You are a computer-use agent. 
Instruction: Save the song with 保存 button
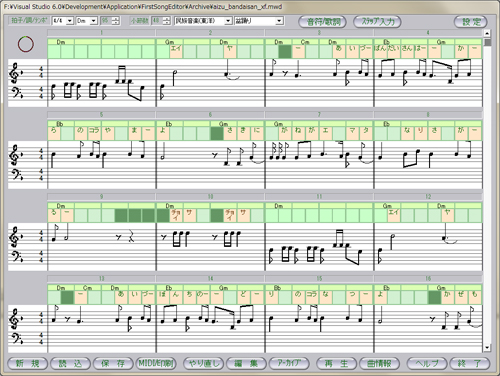pyautogui.click(x=113, y=363)
